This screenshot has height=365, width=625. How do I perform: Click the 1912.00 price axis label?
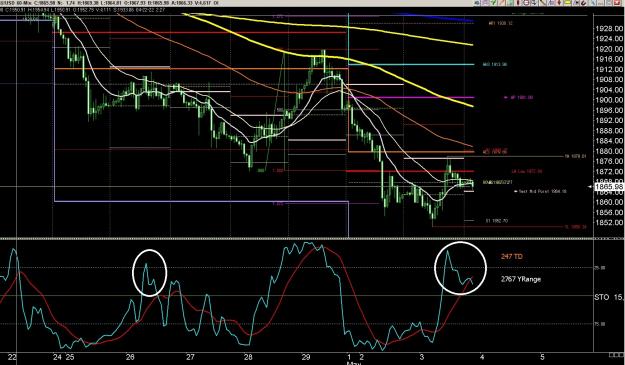[609, 69]
